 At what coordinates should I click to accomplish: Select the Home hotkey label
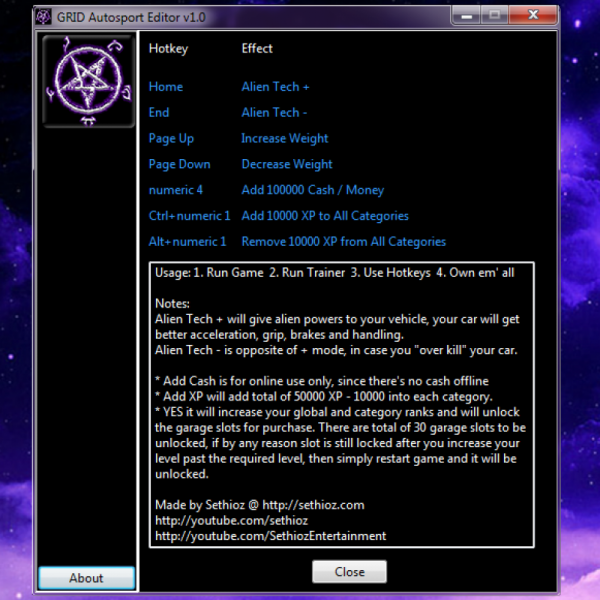(166, 87)
